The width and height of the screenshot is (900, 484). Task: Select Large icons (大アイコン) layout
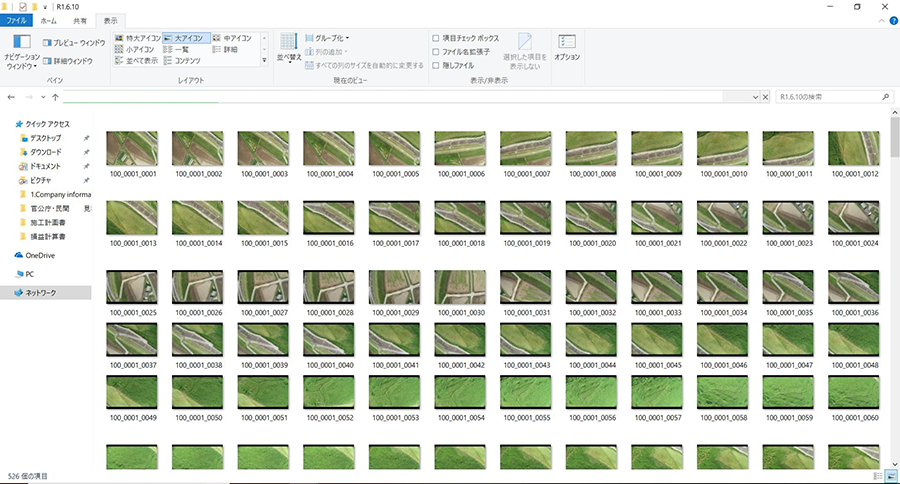186,38
